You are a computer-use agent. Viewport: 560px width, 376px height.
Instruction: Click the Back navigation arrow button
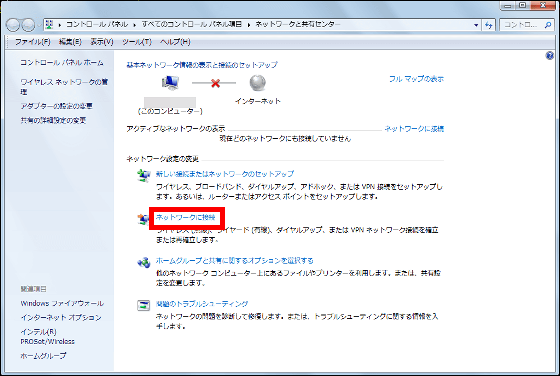(13, 25)
